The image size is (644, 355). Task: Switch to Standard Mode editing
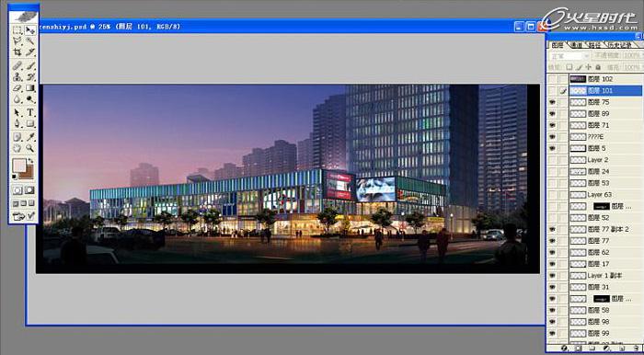17,190
